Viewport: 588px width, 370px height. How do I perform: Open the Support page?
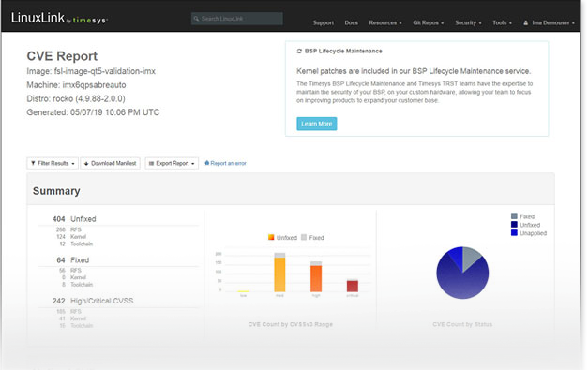click(324, 22)
